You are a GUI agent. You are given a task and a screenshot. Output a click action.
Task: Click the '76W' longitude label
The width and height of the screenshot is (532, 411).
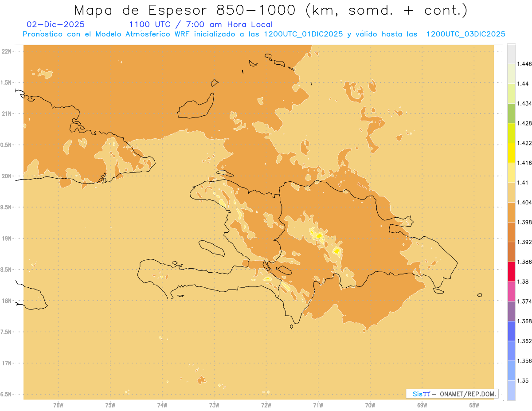58,405
